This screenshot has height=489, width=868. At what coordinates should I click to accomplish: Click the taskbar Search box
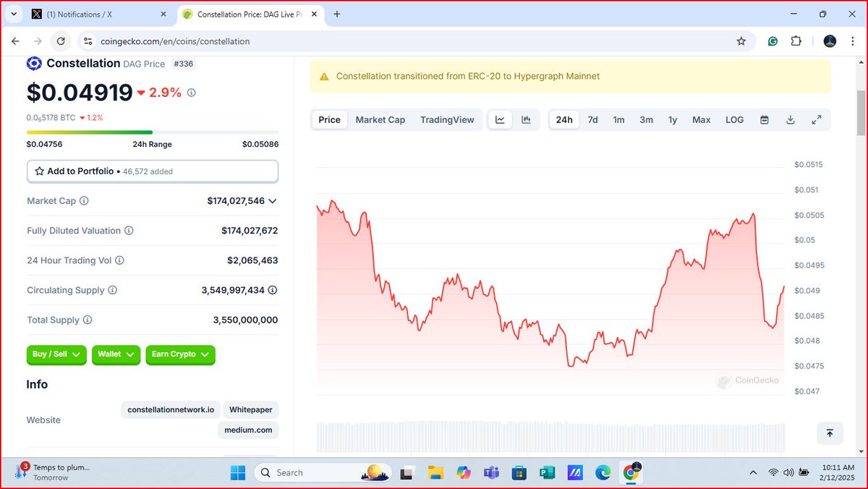[x=324, y=472]
